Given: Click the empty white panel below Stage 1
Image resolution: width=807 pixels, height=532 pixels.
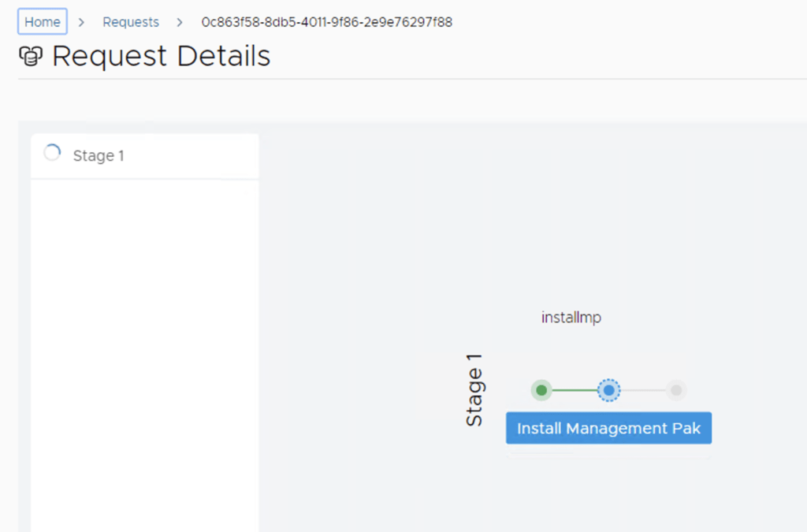Looking at the screenshot, I should [145, 355].
